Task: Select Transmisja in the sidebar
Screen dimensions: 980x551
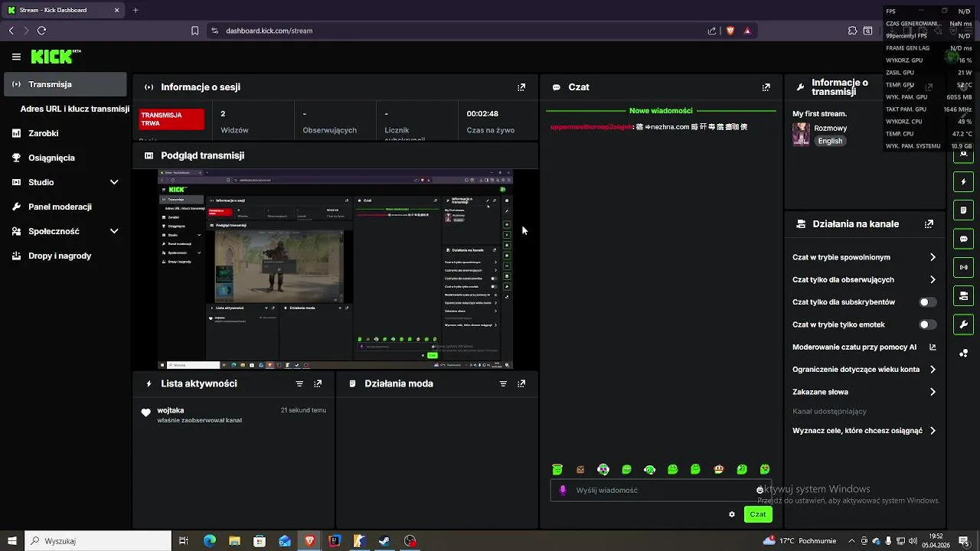Action: coord(65,84)
